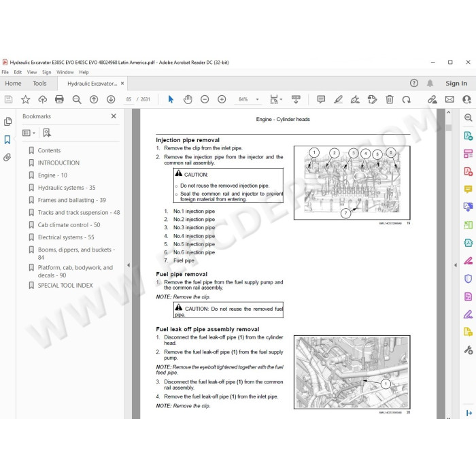Zoom out with the minus circle icon
The height and width of the screenshot is (476, 476).
click(205, 99)
